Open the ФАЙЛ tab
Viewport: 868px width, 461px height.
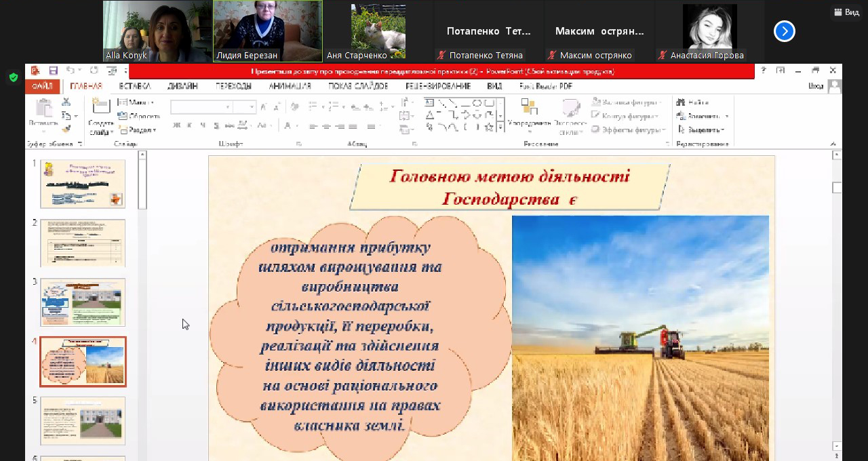(x=42, y=86)
